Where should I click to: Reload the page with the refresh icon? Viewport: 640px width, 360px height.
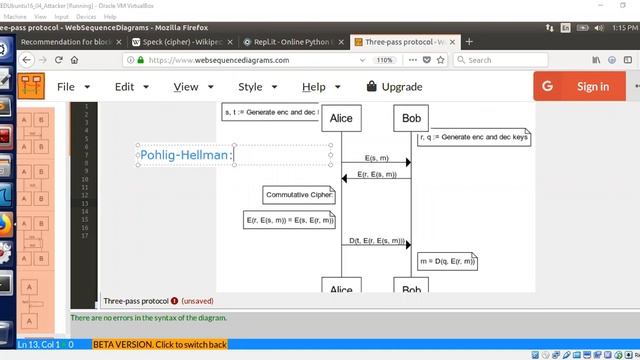tap(59, 60)
